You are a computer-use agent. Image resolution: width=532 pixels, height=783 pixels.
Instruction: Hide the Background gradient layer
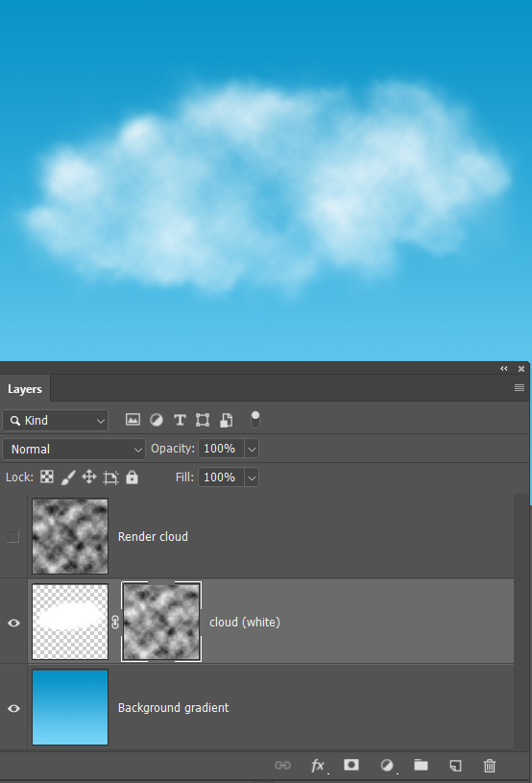pos(13,708)
